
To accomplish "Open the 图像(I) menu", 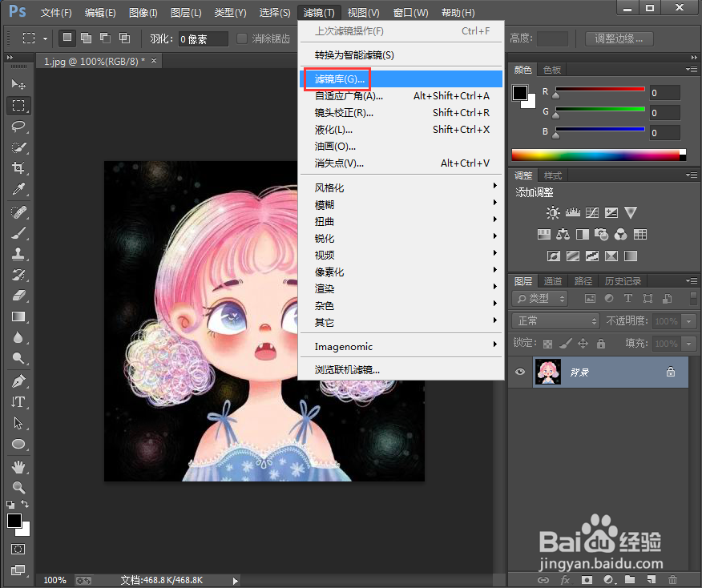I will point(143,13).
